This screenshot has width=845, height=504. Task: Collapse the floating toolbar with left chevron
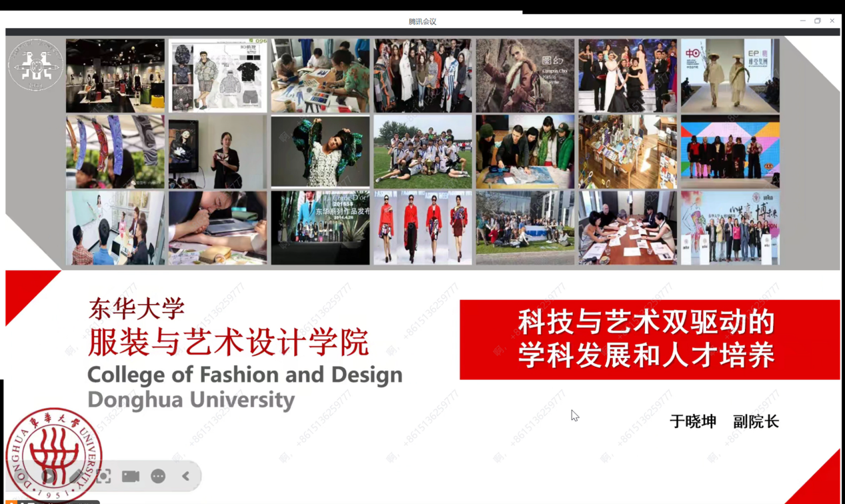(x=186, y=476)
